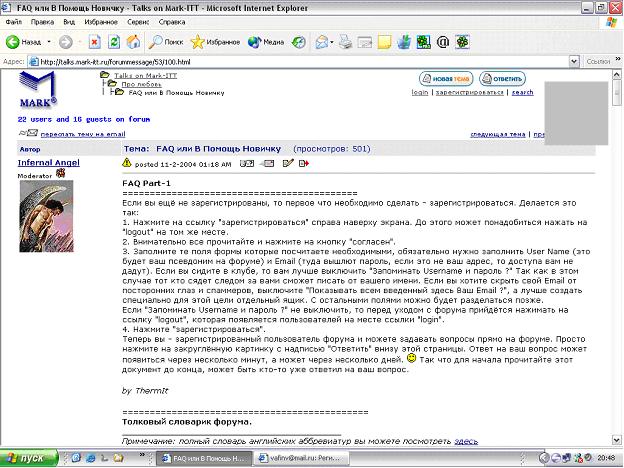Open the Справка menu

click(x=172, y=22)
